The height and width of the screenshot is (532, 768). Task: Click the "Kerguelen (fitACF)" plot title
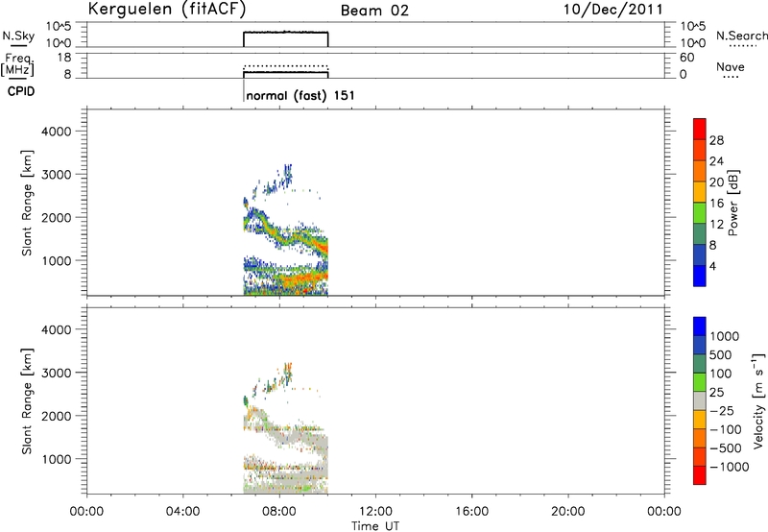[x=167, y=10]
